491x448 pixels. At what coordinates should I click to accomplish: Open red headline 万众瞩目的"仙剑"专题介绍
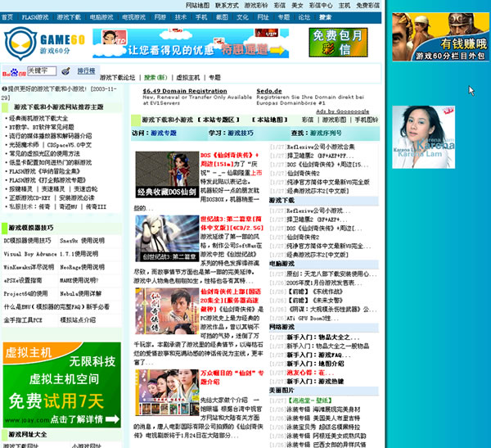click(x=232, y=378)
